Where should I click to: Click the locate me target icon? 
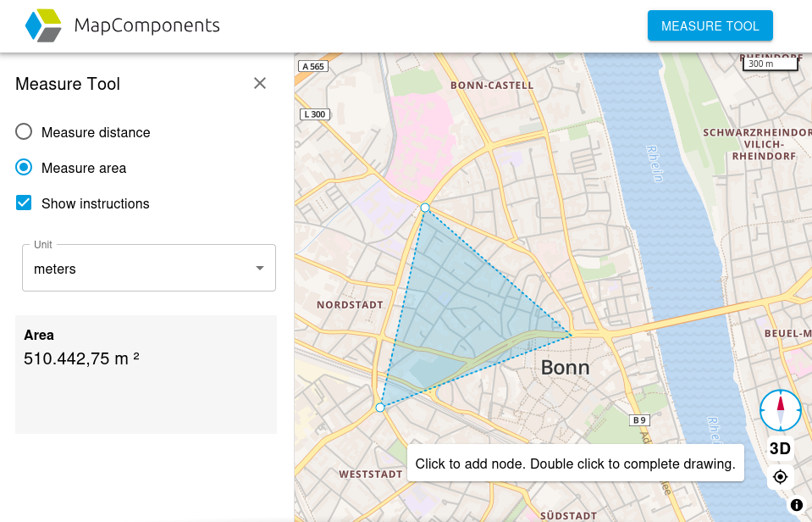tap(781, 476)
